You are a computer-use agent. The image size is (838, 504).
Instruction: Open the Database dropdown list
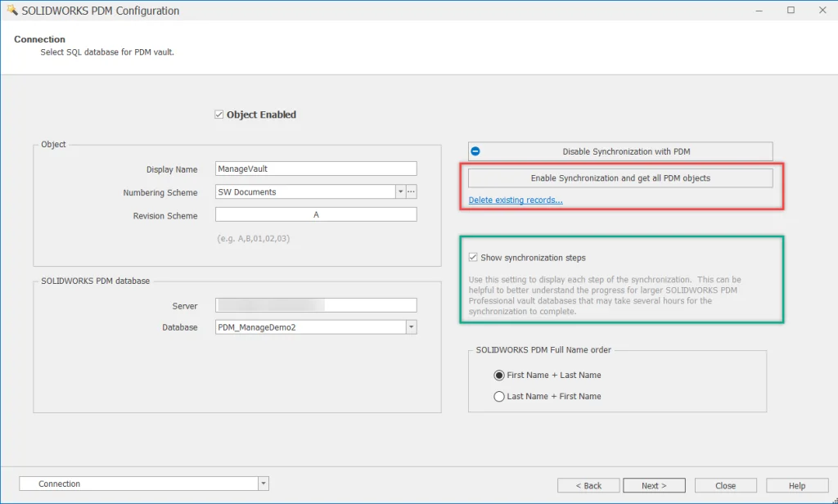(x=411, y=327)
